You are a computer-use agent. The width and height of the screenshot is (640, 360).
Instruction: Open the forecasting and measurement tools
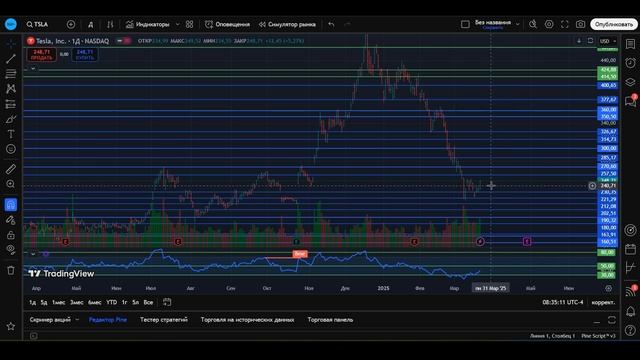point(11,104)
